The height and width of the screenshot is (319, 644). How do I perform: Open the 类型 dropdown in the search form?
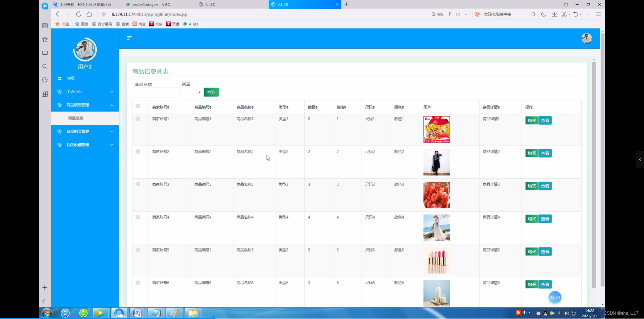click(x=192, y=92)
